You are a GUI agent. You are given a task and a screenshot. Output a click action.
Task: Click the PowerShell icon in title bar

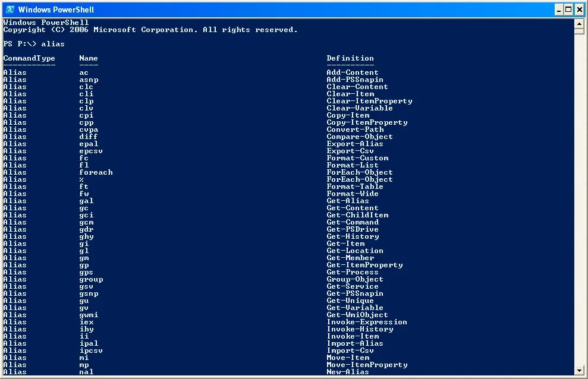[x=10, y=10]
